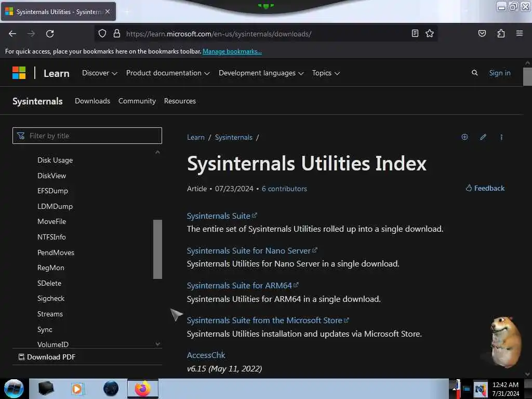Open Sysinternals Suite for ARM64 link
This screenshot has height=399, width=532.
click(x=243, y=285)
